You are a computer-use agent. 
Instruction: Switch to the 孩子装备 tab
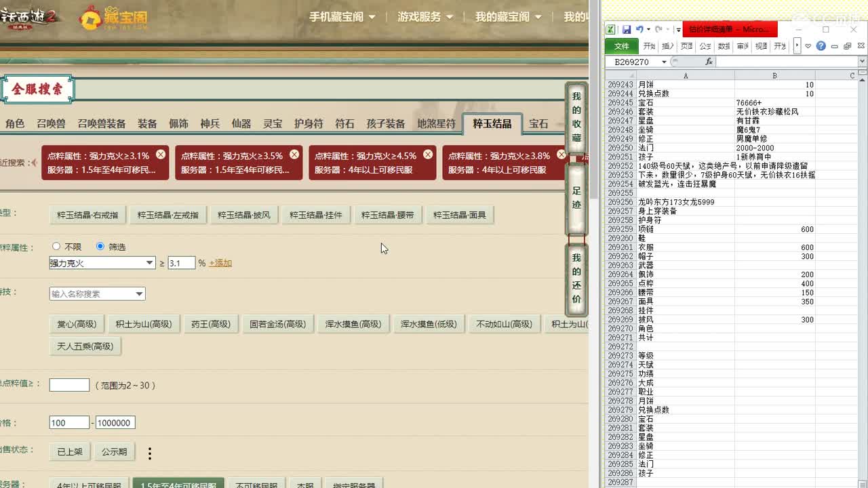(x=386, y=123)
